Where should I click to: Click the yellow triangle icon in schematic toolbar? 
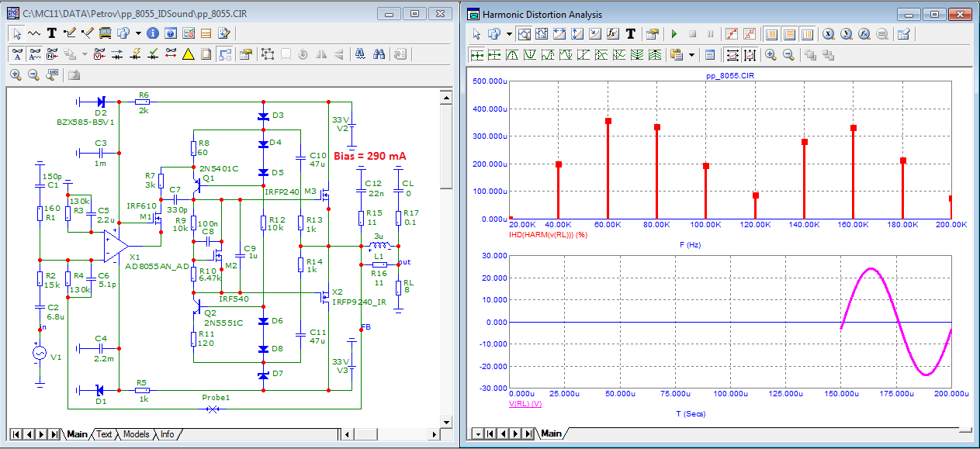click(x=188, y=54)
